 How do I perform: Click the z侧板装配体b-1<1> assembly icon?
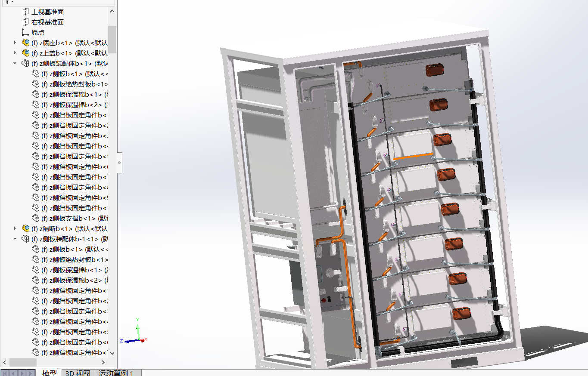(x=25, y=239)
